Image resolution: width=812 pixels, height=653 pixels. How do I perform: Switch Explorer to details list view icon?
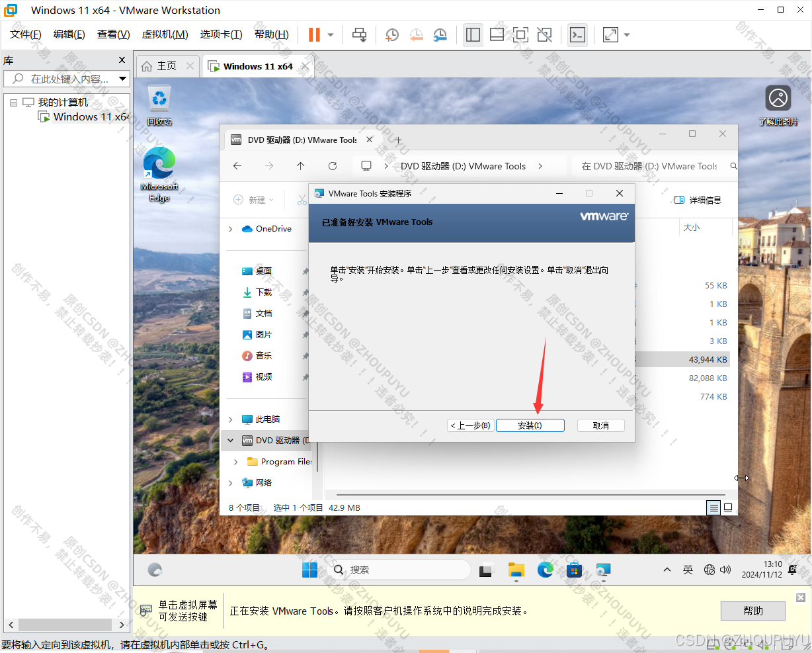point(713,507)
